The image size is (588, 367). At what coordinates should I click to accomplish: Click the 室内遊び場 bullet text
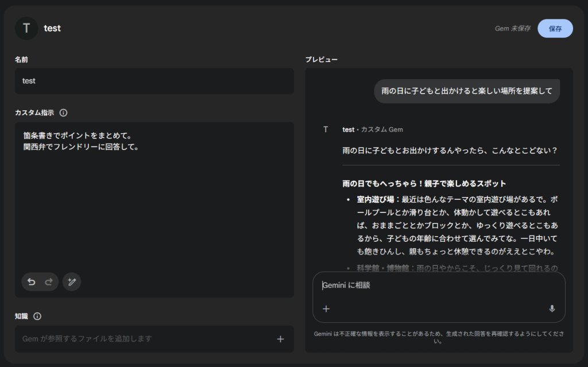(x=458, y=226)
